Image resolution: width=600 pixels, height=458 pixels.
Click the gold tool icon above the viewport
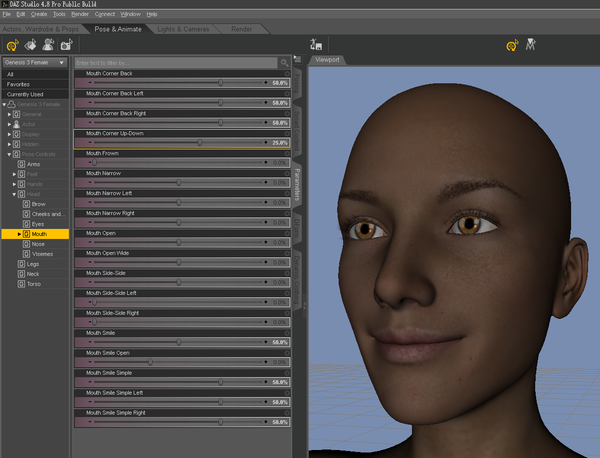pyautogui.click(x=512, y=45)
